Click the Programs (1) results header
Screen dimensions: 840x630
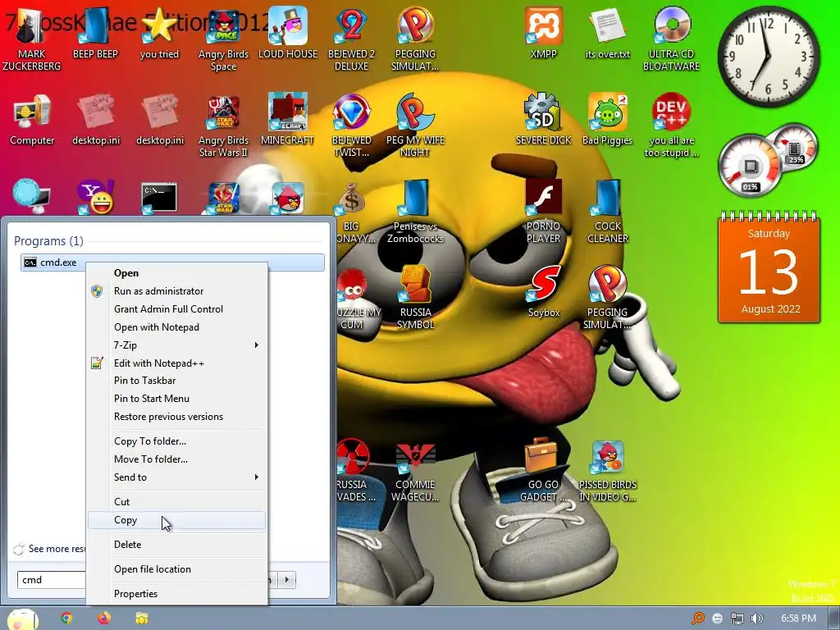pyautogui.click(x=48, y=241)
